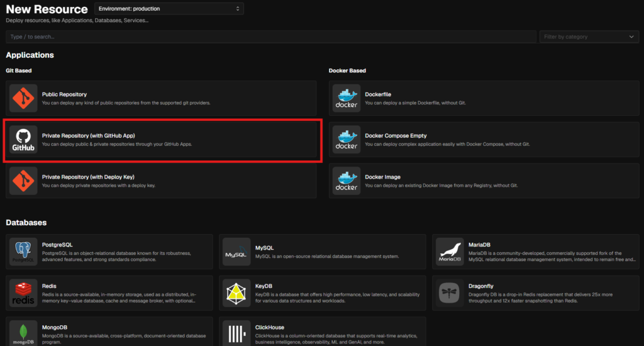Select the Dockerfile deployment option
The height and width of the screenshot is (346, 644).
click(484, 98)
